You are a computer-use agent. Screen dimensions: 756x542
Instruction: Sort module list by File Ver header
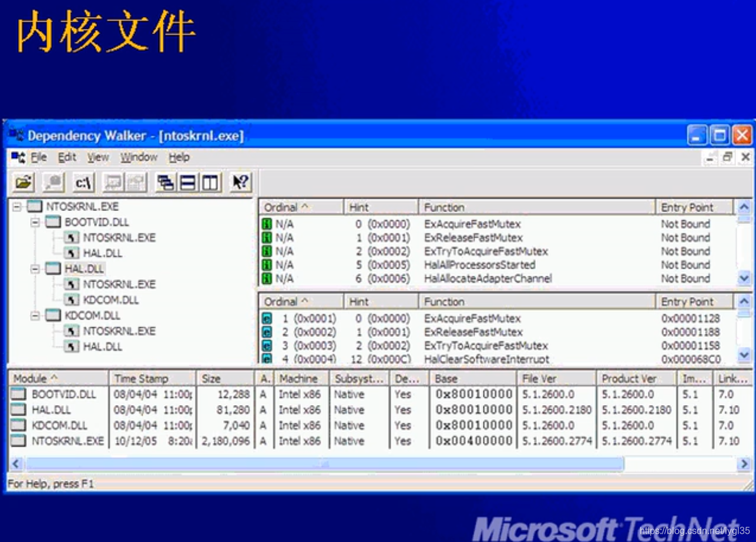tap(556, 379)
